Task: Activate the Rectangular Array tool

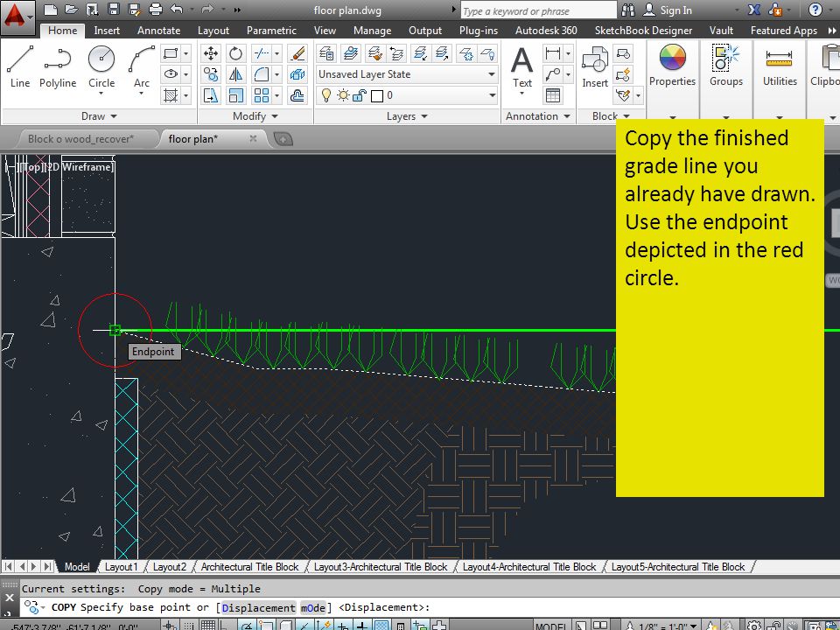Action: [262, 95]
